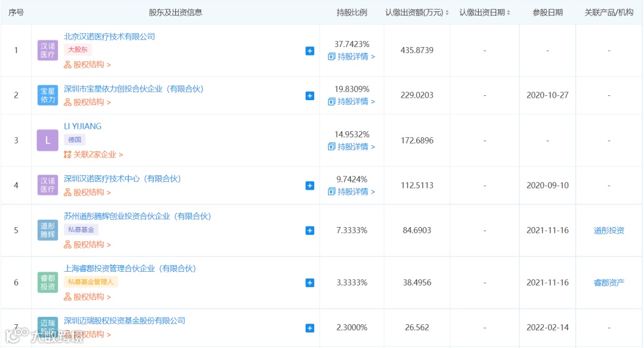Select the 26.562 capital amount cell
Viewport: 644px width, 348px height.
pos(417,328)
